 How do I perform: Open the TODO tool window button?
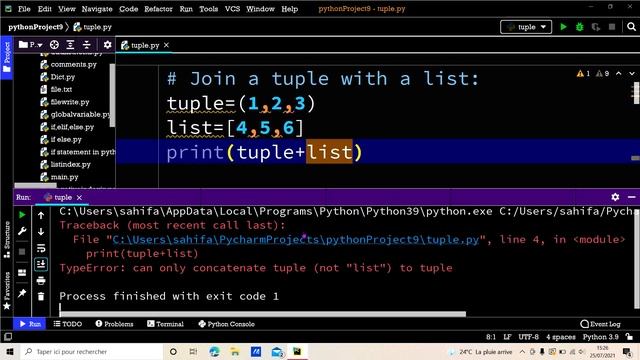(x=68, y=324)
